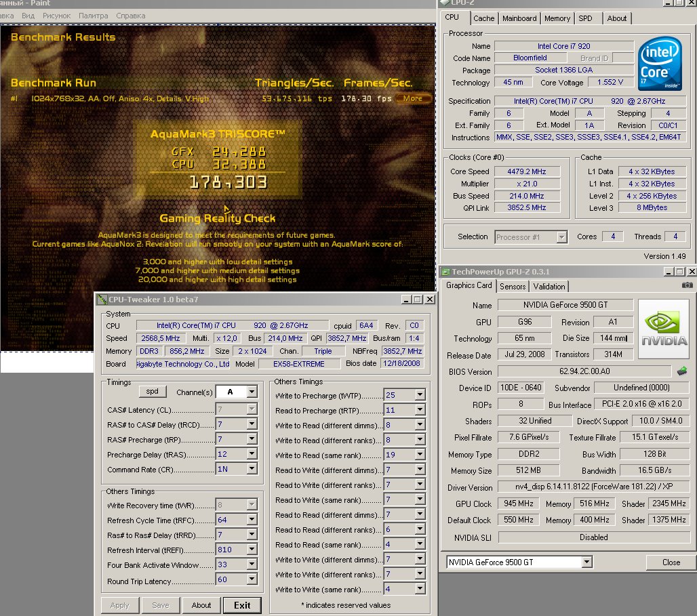697x616 pixels.
Task: Click the NVIDIA logo in GPU-Z
Action: (x=664, y=329)
